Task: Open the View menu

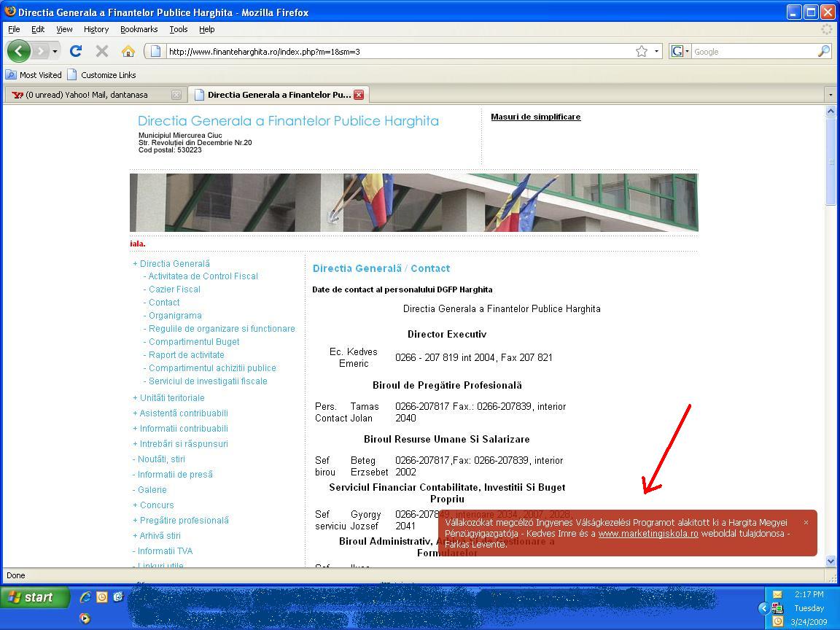Action: (64, 29)
